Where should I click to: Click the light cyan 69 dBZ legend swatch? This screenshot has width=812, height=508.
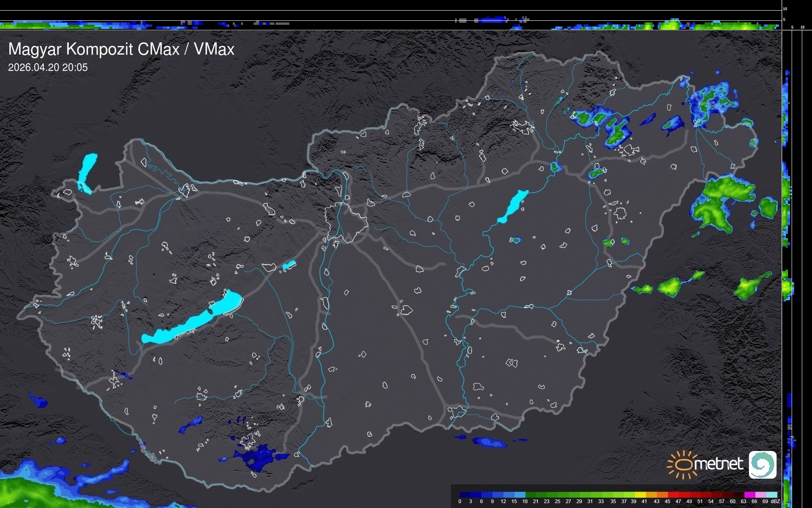(771, 495)
